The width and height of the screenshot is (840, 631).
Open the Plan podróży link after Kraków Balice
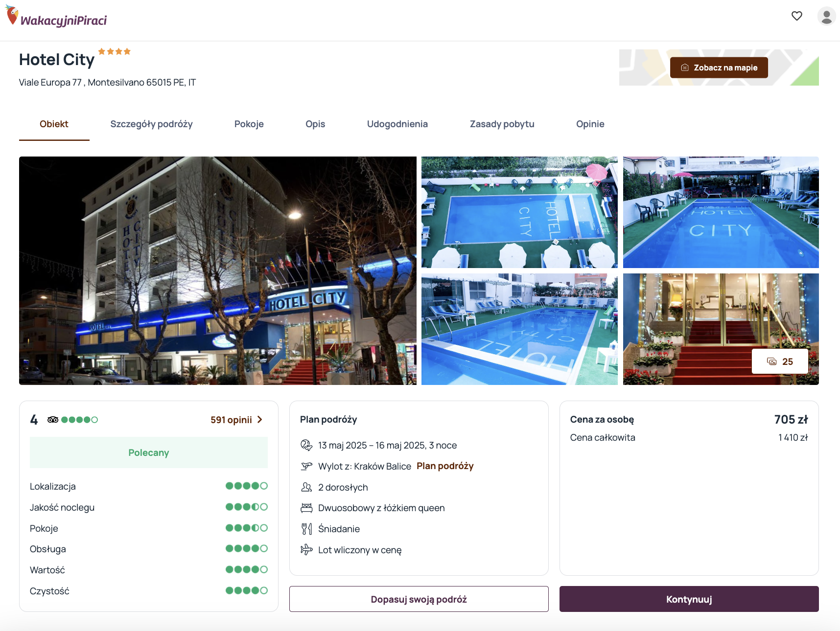pos(445,466)
